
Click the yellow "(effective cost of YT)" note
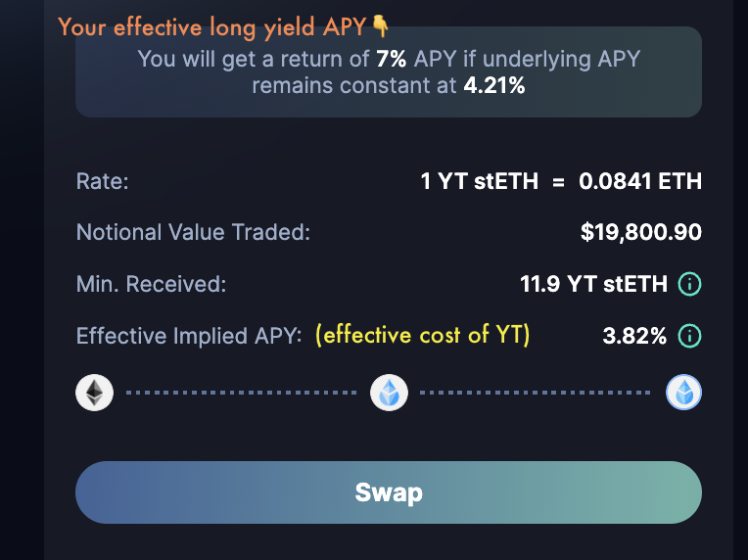click(x=422, y=335)
